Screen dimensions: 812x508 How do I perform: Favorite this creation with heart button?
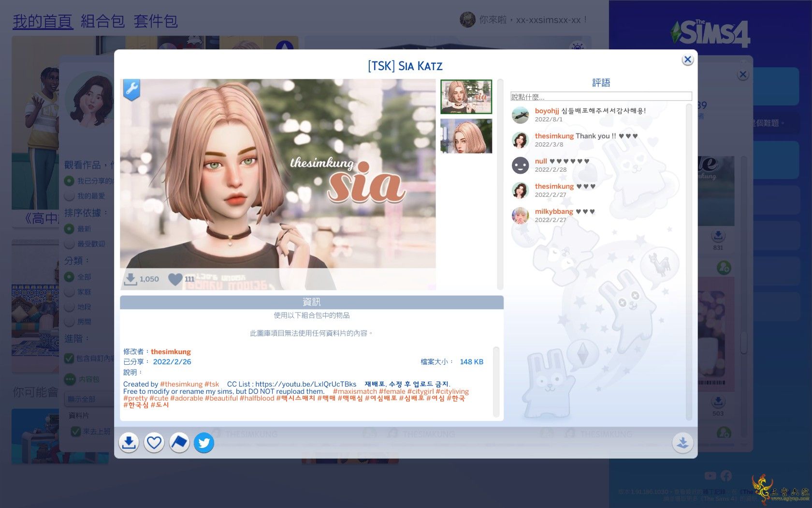pyautogui.click(x=154, y=443)
